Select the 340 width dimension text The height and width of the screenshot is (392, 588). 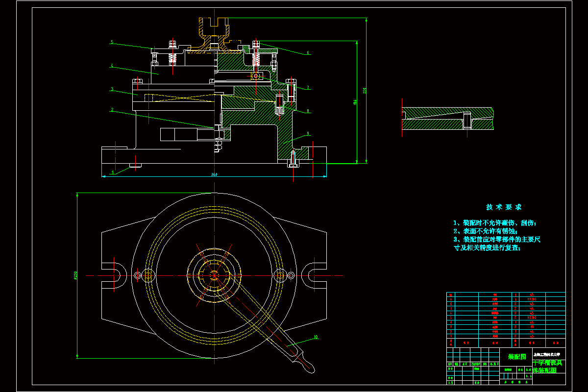click(214, 174)
